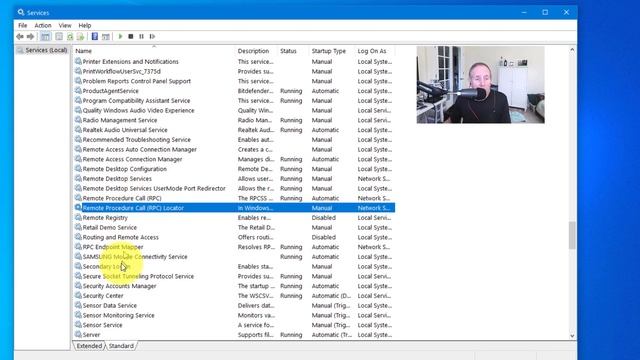Click the gear icon beside Sensor Service
Viewport: 640px width, 360px height.
pyautogui.click(x=78, y=325)
